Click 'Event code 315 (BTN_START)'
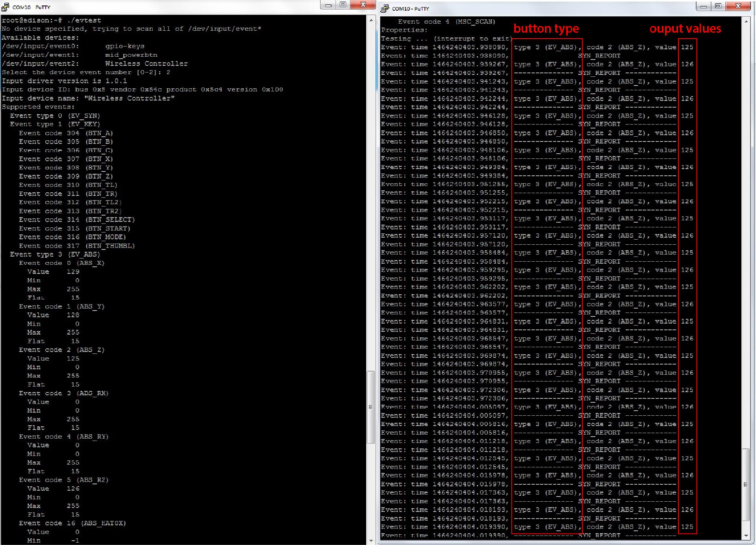 coord(75,228)
